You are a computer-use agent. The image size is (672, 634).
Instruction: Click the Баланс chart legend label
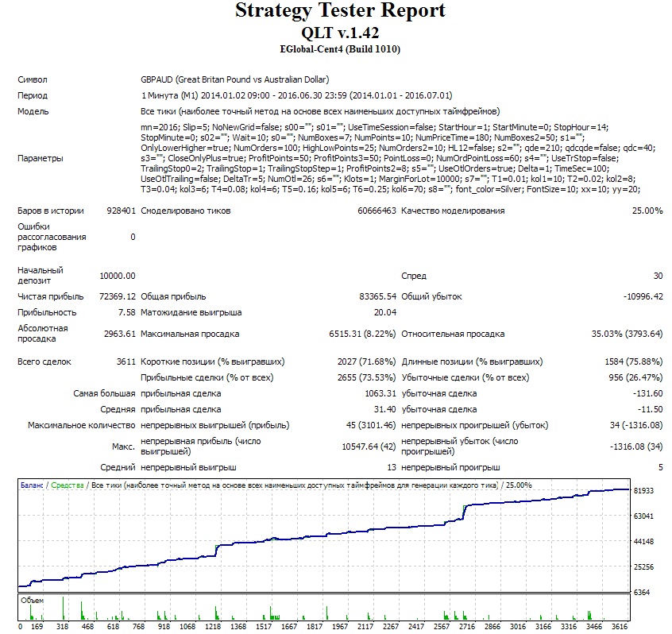pyautogui.click(x=32, y=485)
